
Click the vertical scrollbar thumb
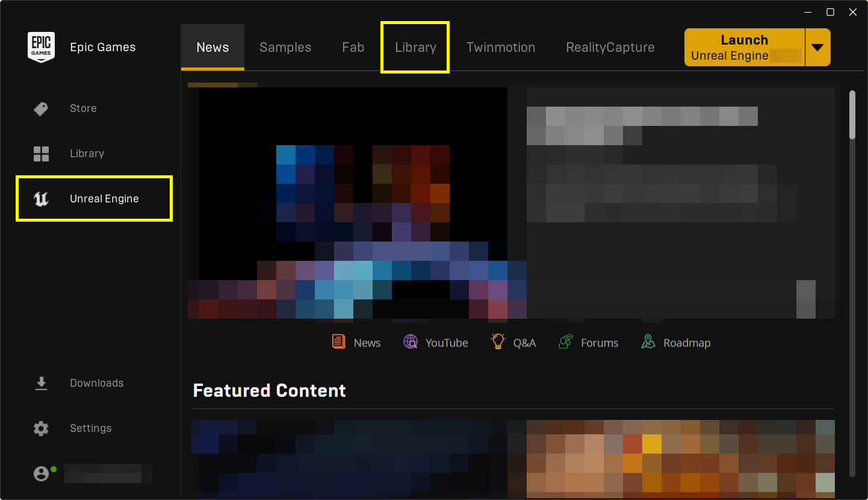(x=852, y=114)
